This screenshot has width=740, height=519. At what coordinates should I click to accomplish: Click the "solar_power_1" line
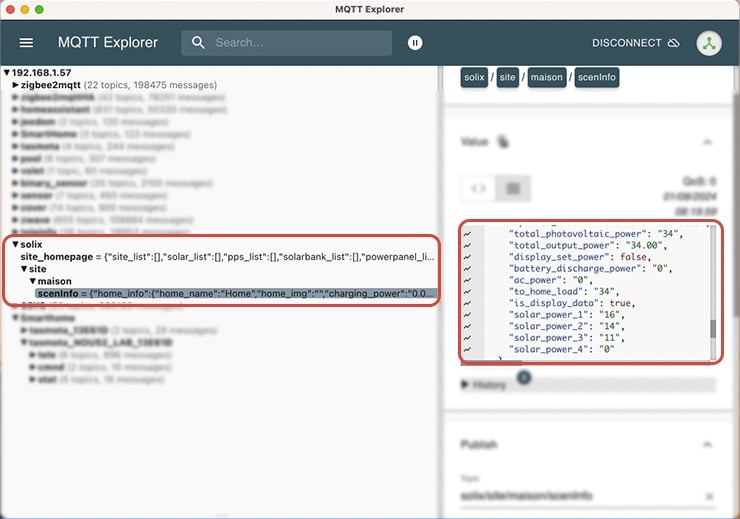tap(566, 315)
